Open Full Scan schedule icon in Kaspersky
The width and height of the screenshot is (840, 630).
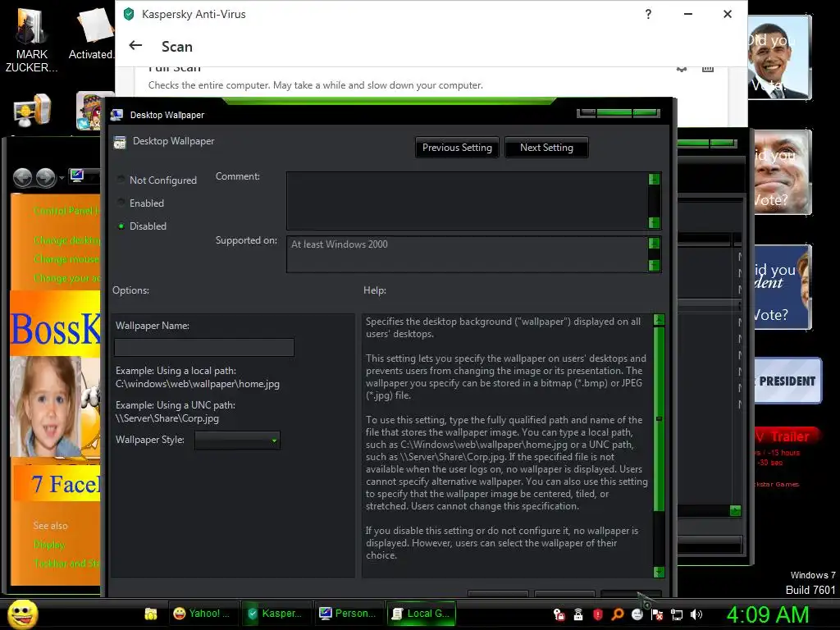(x=708, y=69)
